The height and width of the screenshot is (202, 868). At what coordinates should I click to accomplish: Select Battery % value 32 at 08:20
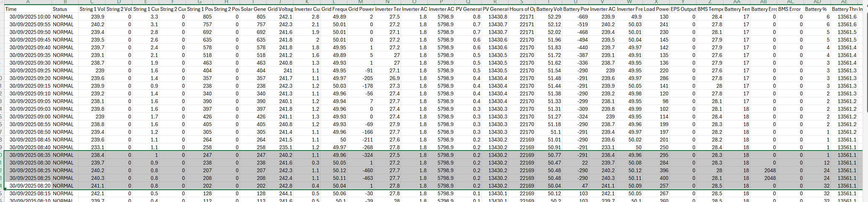tap(817, 186)
